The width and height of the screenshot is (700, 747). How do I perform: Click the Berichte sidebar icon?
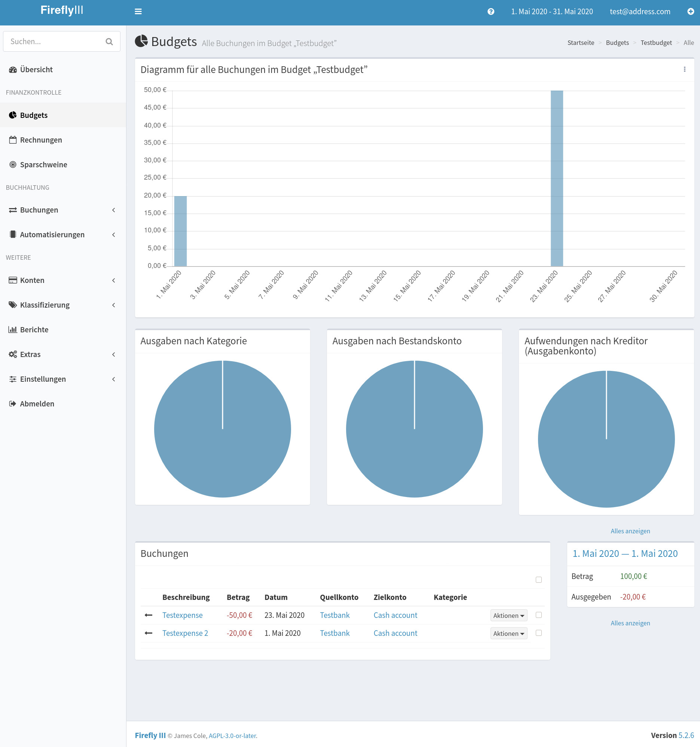(x=12, y=330)
